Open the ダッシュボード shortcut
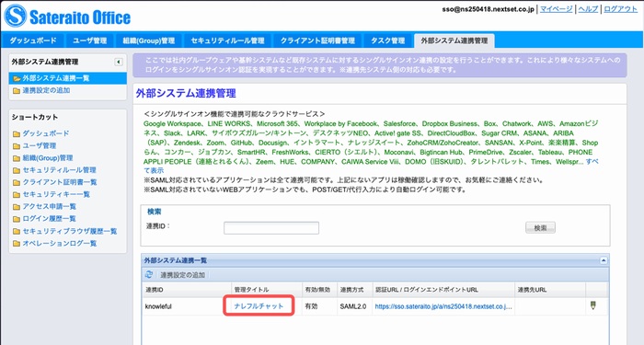This screenshot has height=345, width=644. (46, 133)
